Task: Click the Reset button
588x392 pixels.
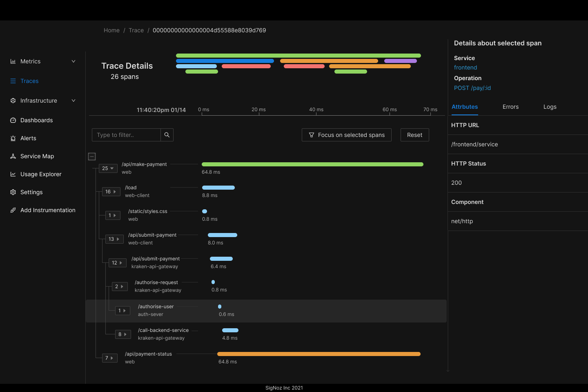Action: coord(415,135)
